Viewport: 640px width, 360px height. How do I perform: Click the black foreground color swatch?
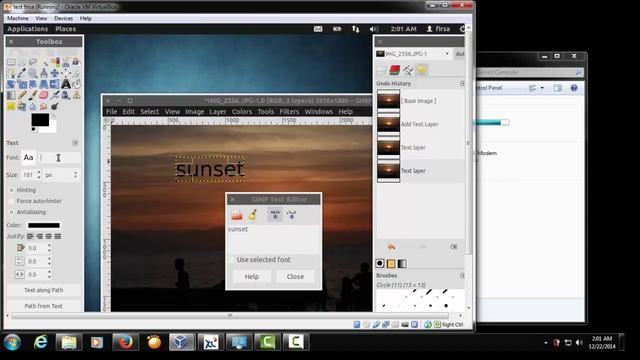click(40, 120)
